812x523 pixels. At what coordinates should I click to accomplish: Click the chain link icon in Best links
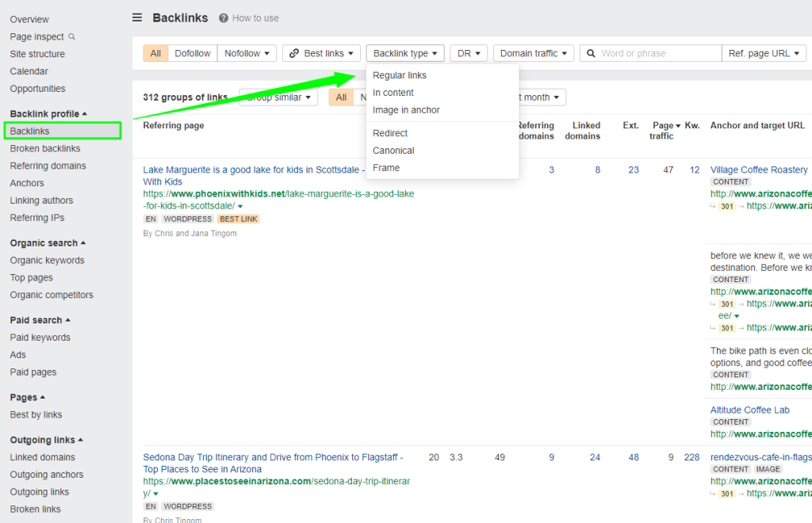(294, 53)
